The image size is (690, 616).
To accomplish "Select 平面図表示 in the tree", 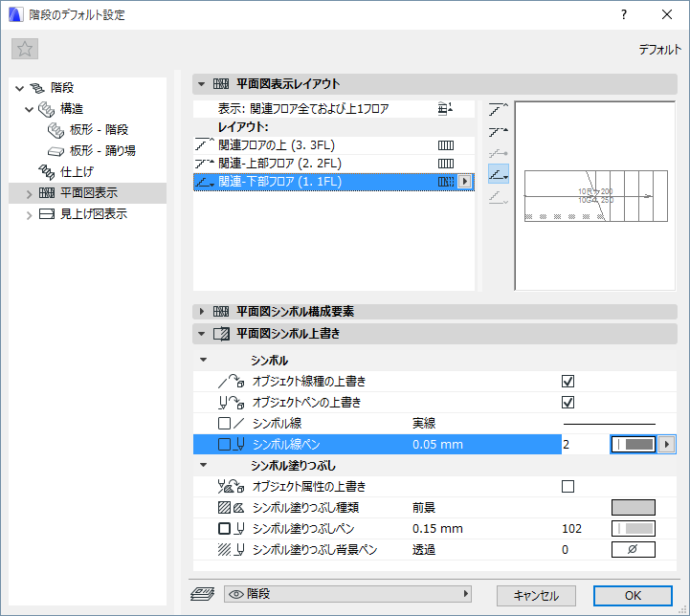I will [x=89, y=193].
